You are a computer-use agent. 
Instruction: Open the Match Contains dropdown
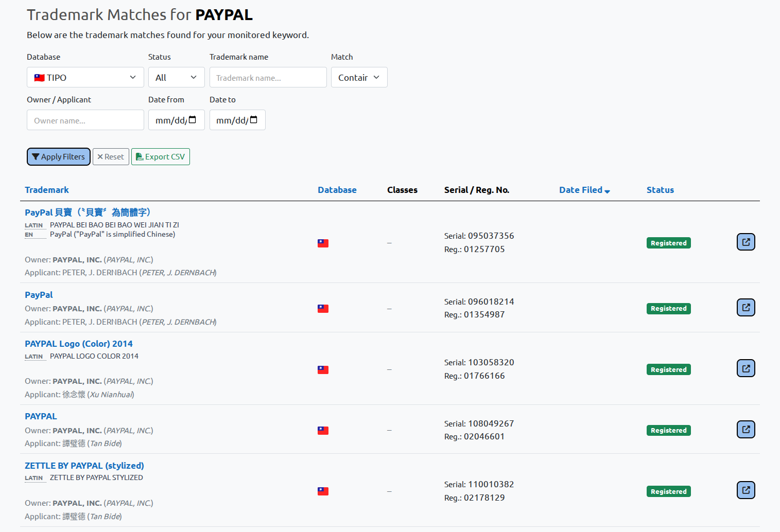pyautogui.click(x=359, y=77)
